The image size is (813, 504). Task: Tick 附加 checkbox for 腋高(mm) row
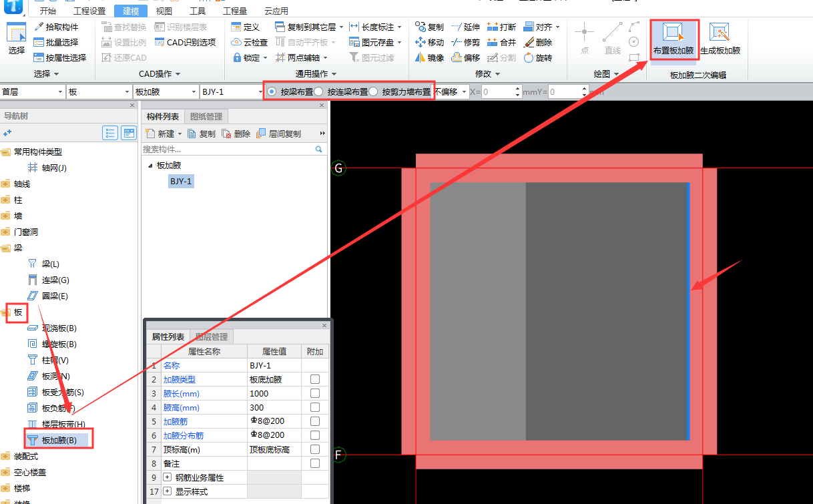tap(315, 407)
